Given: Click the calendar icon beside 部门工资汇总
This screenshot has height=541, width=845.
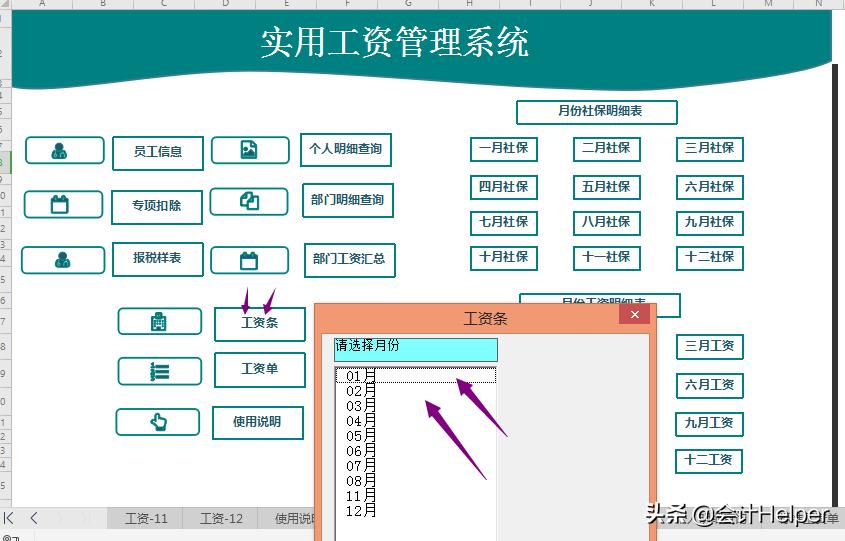Looking at the screenshot, I should click(x=249, y=261).
